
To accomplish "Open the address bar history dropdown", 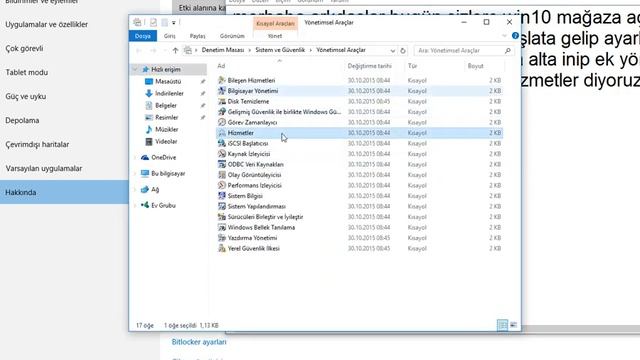I will (x=392, y=51).
